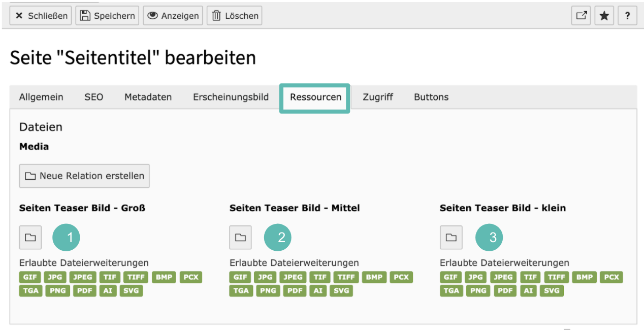Select the Ressourcen tab
The image size is (644, 332).
[315, 97]
